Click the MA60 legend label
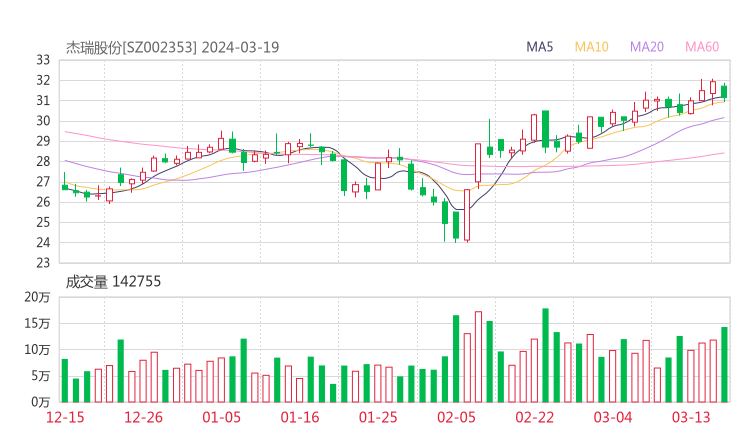 click(x=702, y=47)
